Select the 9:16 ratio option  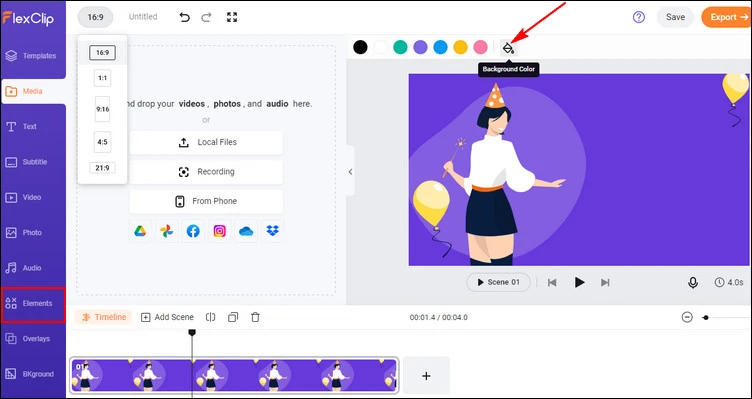tap(103, 109)
